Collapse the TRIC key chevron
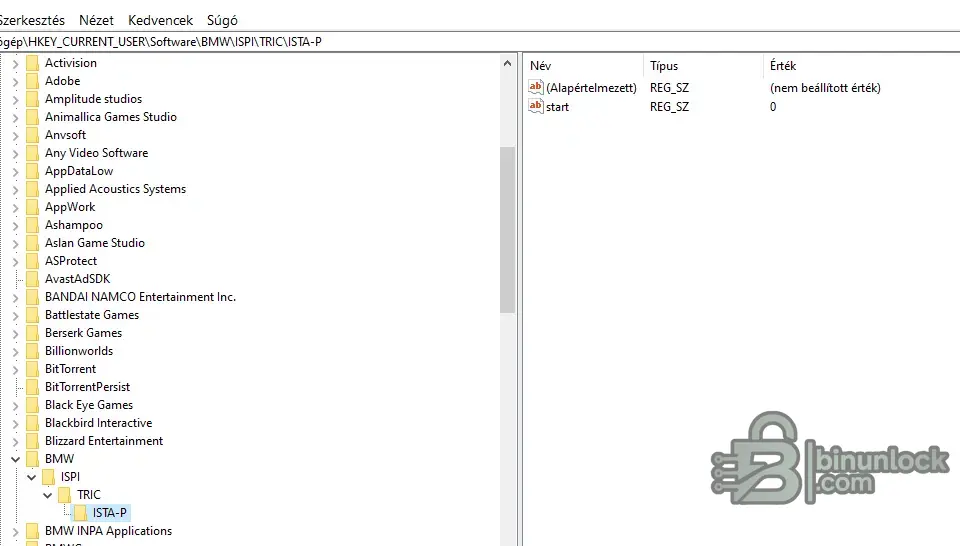Screen dimensions: 960x546 (48, 495)
